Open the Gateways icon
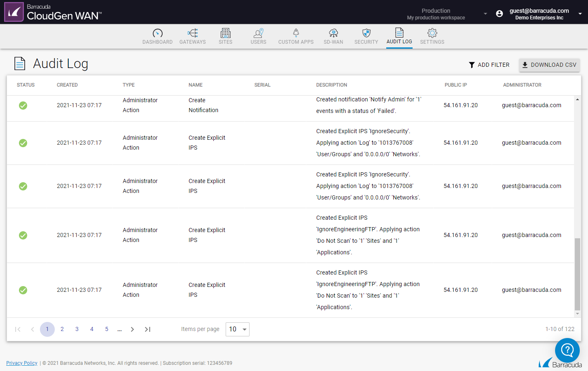Image resolution: width=588 pixels, height=371 pixels. (x=192, y=33)
